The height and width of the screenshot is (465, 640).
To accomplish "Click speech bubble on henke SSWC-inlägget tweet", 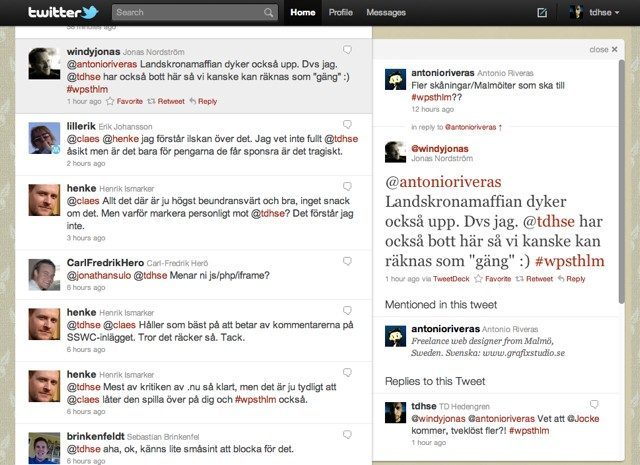I will tap(347, 310).
